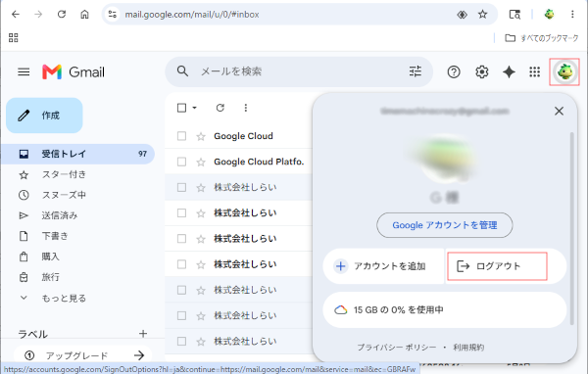Click the browser address bar URL

(192, 15)
